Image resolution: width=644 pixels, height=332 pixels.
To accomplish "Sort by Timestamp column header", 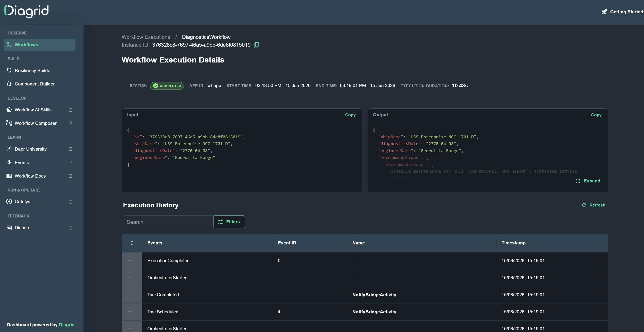I will click(x=513, y=243).
